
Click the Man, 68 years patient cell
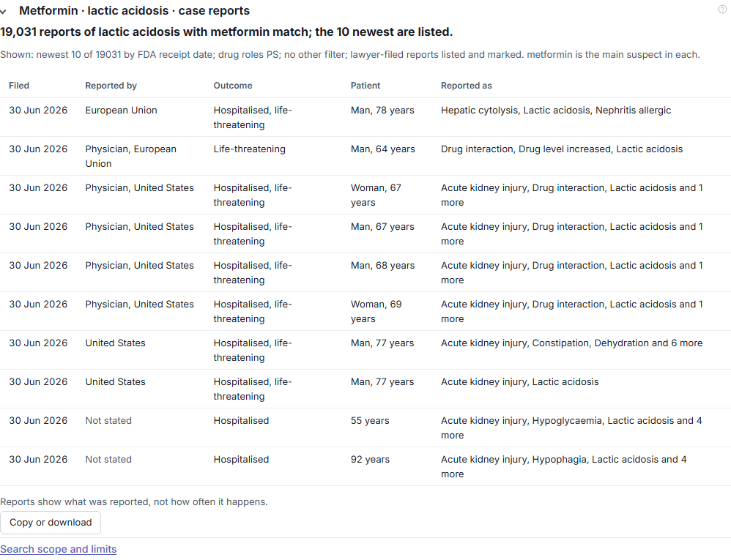pos(382,266)
